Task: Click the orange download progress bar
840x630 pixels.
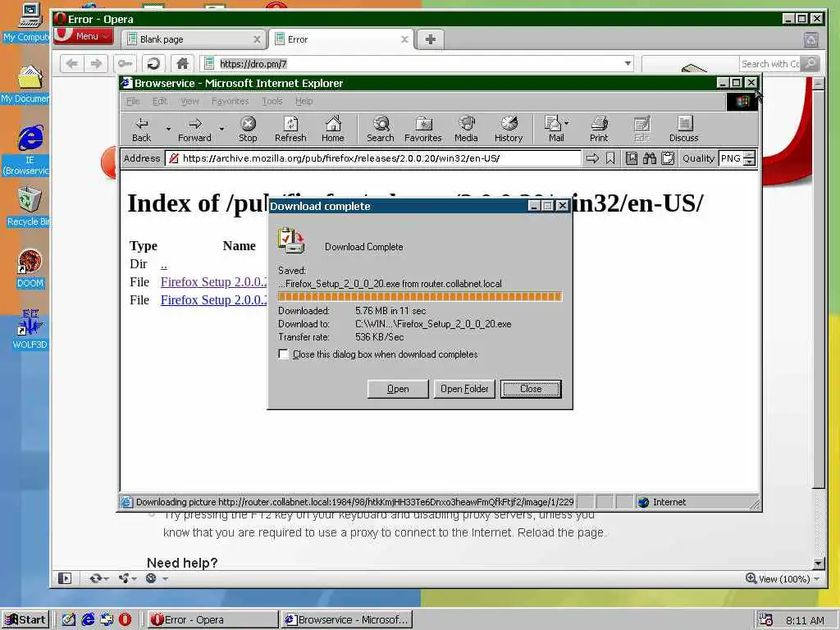Action: 420,297
